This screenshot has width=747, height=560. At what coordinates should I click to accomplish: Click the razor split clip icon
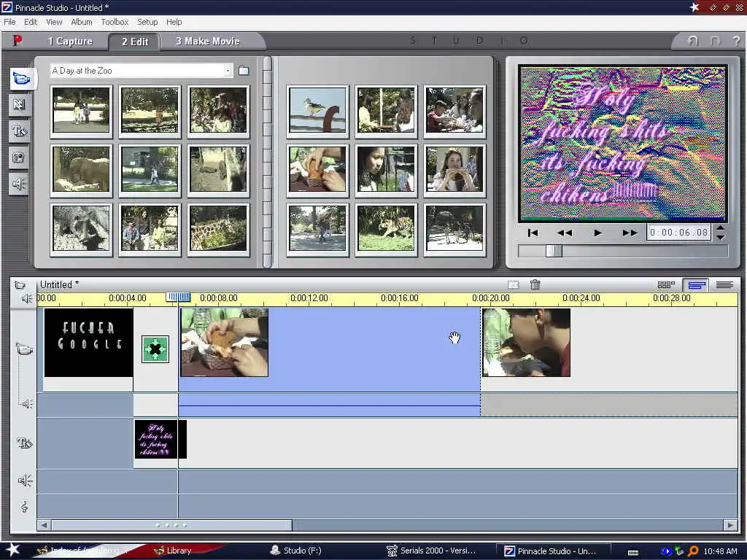pyautogui.click(x=513, y=285)
